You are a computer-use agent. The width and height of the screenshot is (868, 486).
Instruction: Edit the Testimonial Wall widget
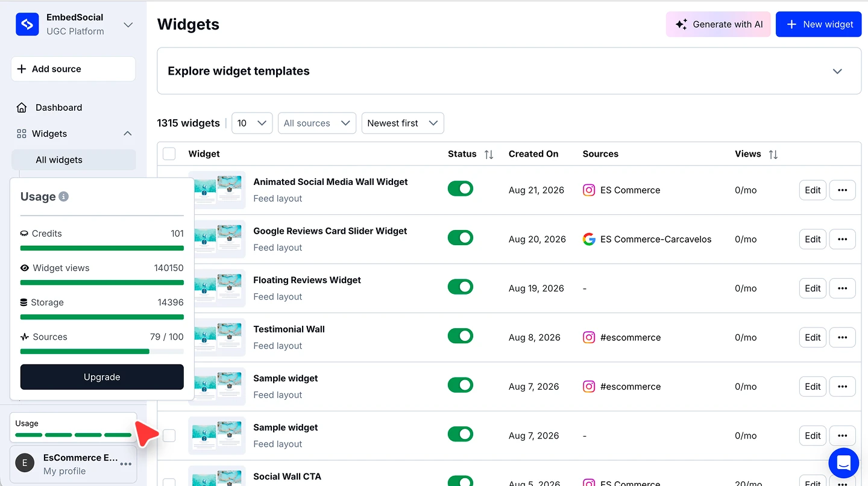tap(813, 337)
